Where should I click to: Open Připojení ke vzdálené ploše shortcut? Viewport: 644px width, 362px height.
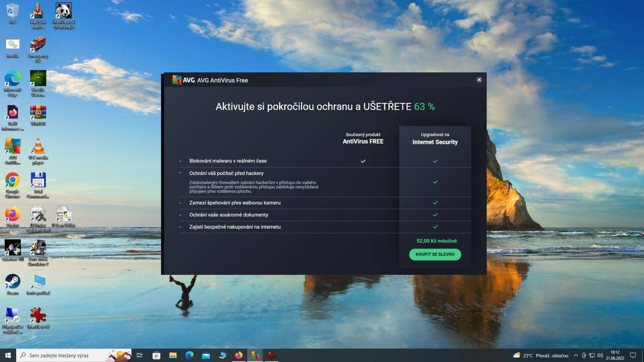(12, 320)
